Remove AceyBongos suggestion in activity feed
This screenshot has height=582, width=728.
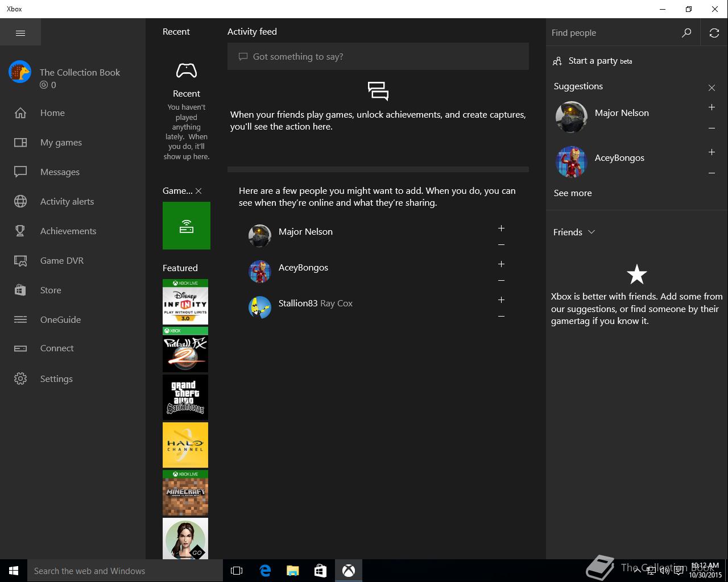click(501, 281)
